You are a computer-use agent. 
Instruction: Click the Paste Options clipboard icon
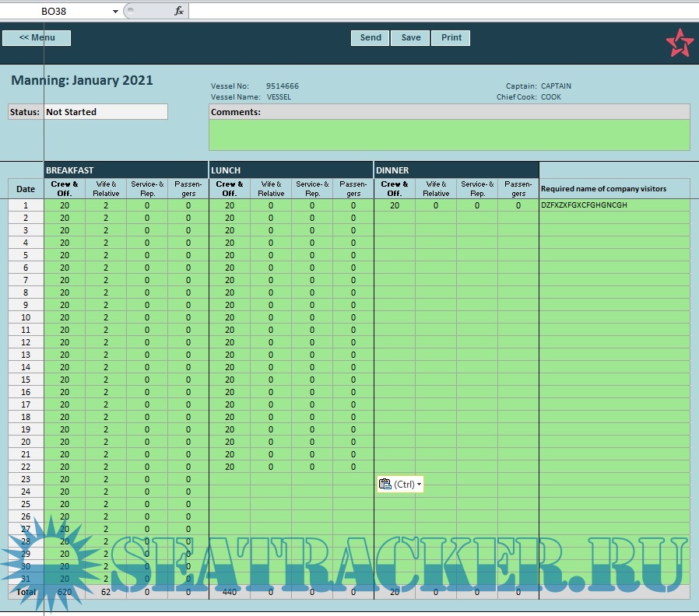(x=385, y=484)
